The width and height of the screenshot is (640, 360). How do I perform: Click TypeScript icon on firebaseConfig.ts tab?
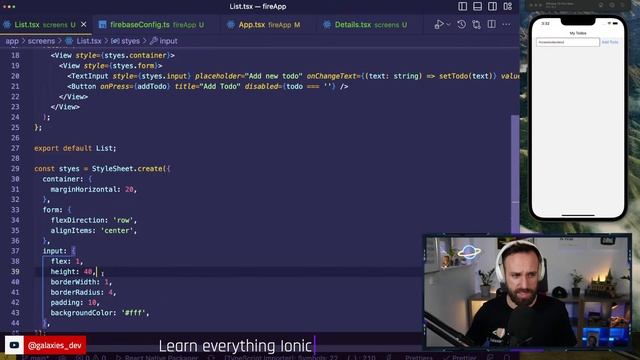coord(102,24)
